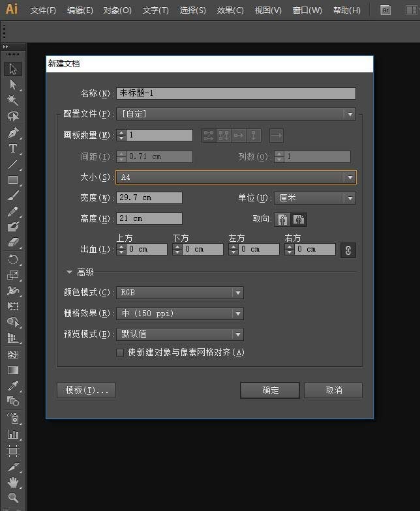This screenshot has width=420, height=511.
Task: Choose the Gradient tool
Action: 13,370
